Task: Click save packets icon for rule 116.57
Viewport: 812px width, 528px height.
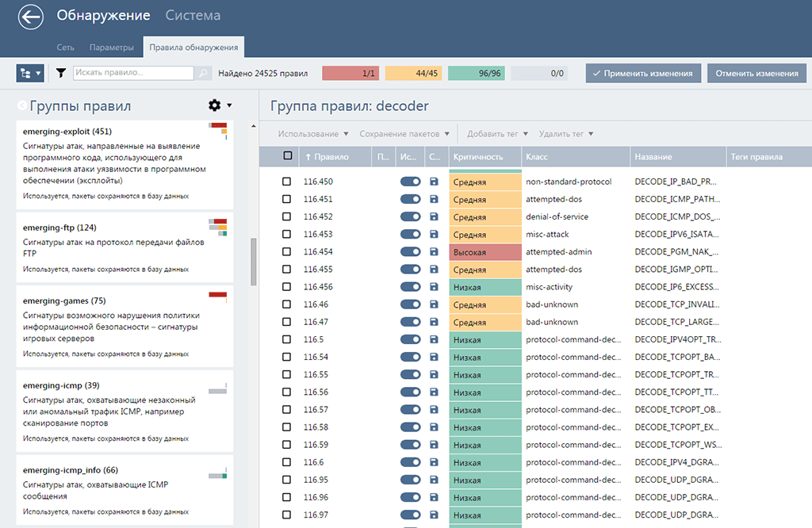Action: [434, 410]
